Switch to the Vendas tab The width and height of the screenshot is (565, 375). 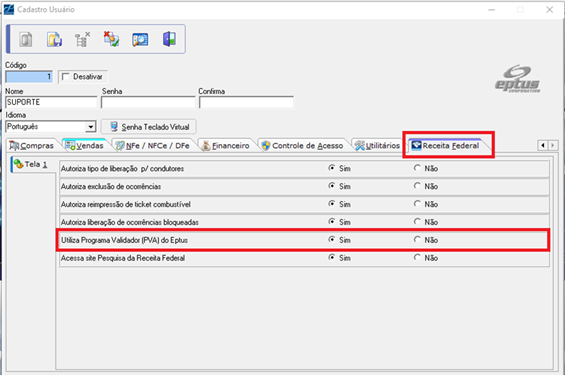[85, 146]
